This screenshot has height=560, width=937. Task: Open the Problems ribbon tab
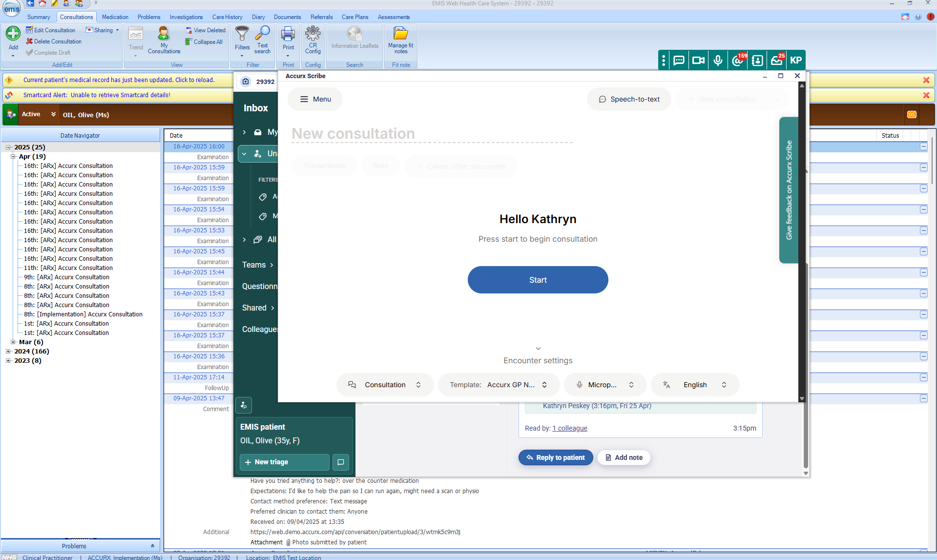coord(149,17)
